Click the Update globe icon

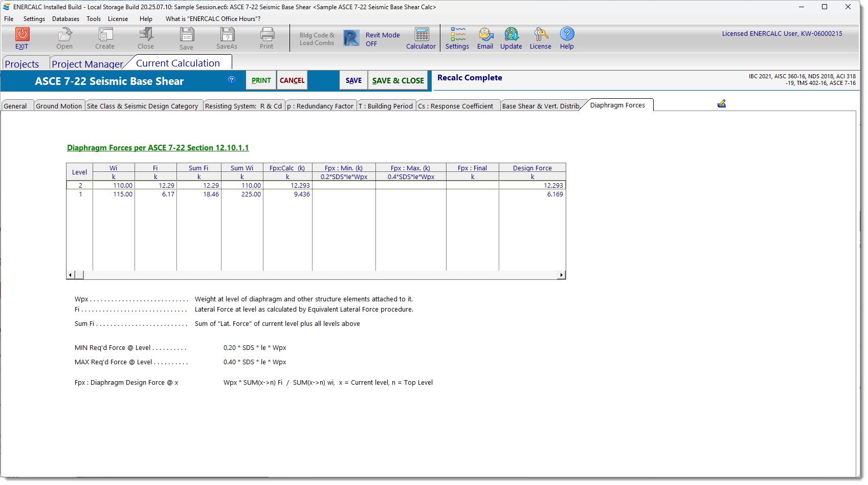(511, 35)
